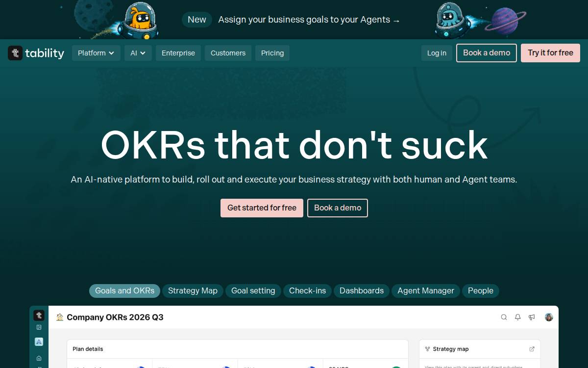Click the Log in button

point(437,53)
